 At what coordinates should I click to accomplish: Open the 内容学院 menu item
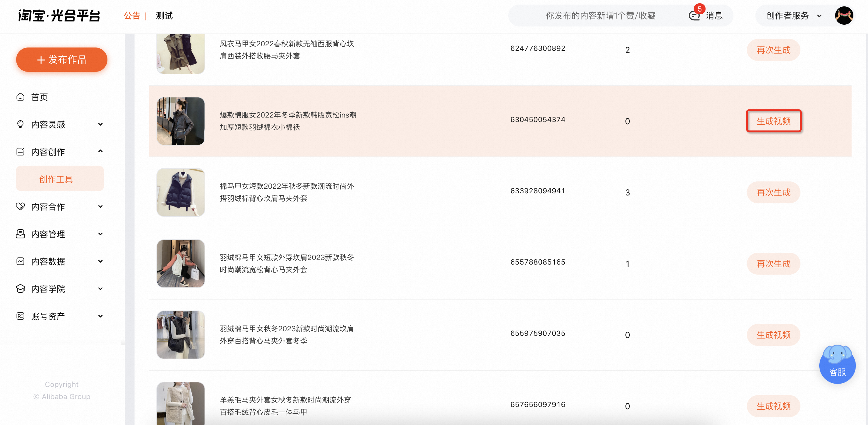[48, 289]
